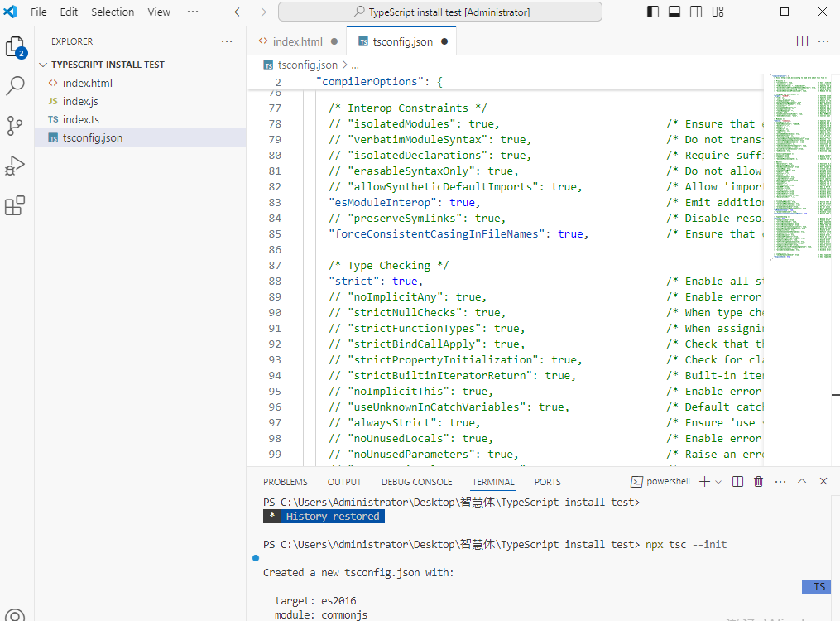Switch to the PROBLEMS panel tab

(x=285, y=482)
